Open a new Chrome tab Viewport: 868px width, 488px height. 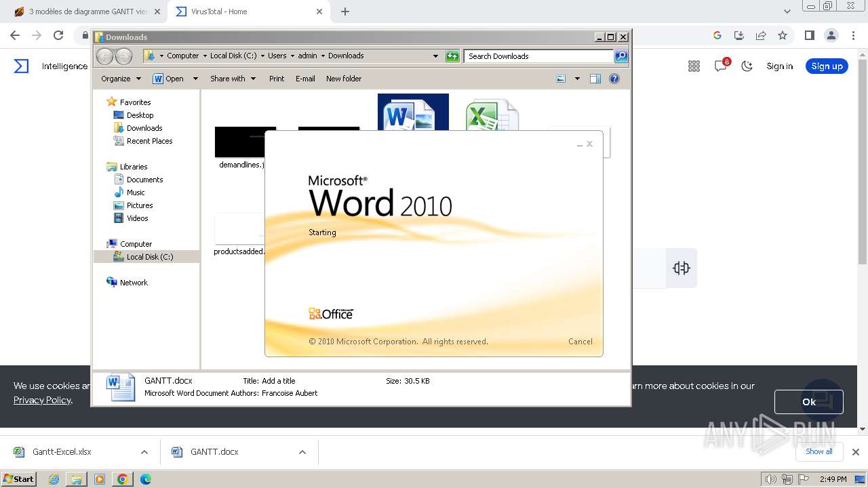tap(345, 12)
